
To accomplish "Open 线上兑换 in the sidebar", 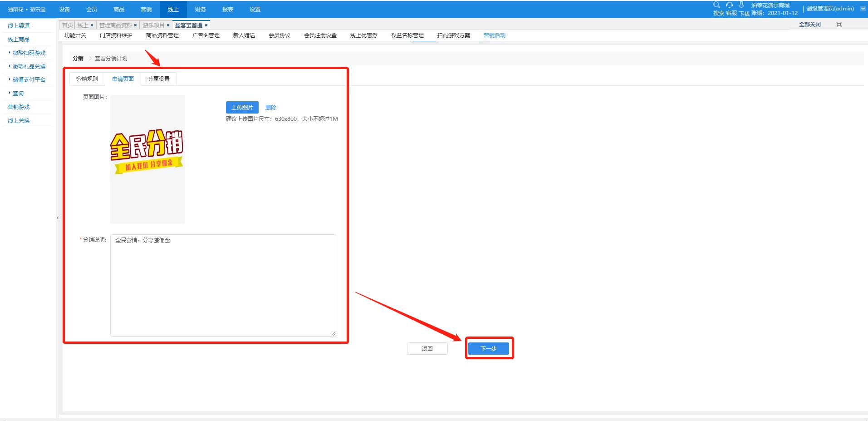I will (19, 121).
